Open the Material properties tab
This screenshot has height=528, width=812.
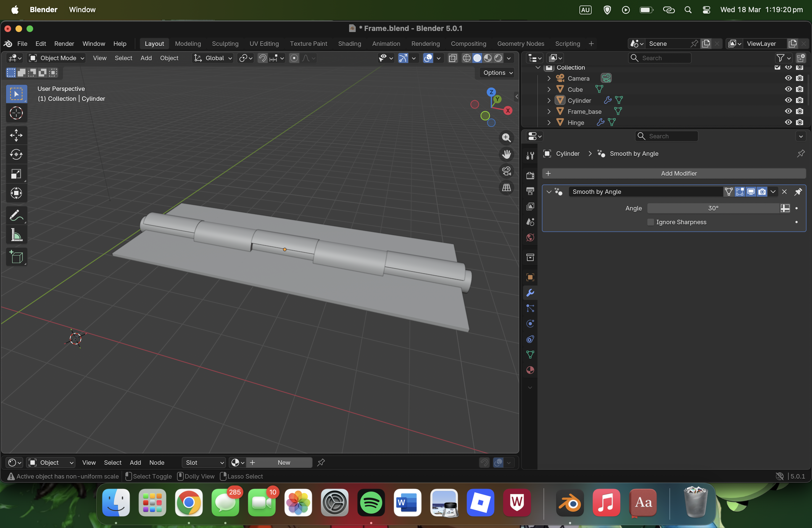tap(530, 370)
